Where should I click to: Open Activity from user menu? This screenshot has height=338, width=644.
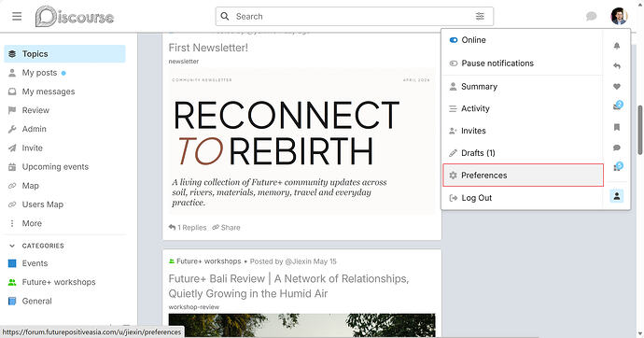(523, 108)
